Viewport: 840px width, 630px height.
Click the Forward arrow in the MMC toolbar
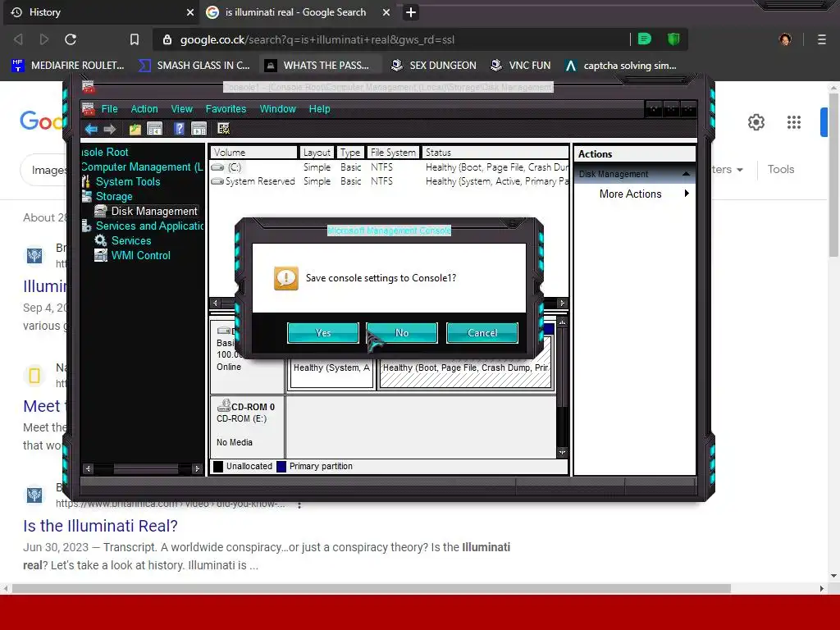[110, 129]
